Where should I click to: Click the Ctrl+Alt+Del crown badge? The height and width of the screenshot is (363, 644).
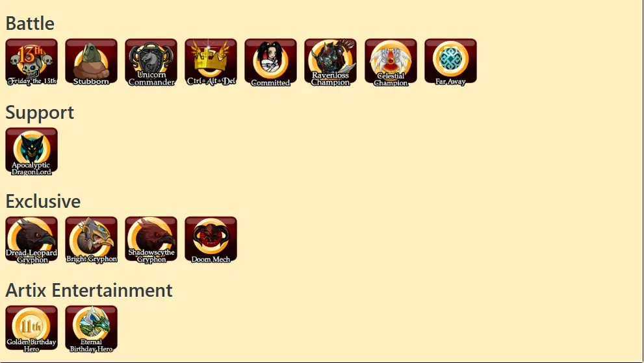pos(211,62)
